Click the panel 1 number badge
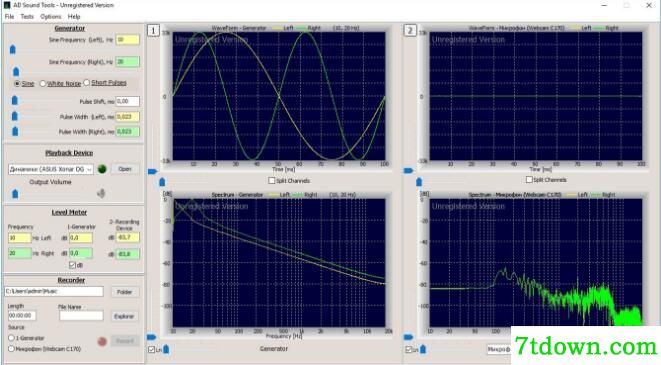This screenshot has height=365, width=661. [x=153, y=30]
